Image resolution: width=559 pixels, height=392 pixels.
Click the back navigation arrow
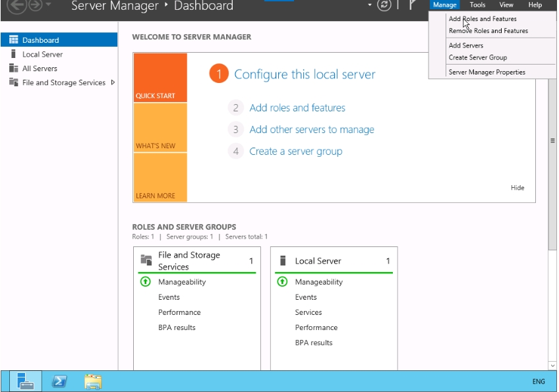click(16, 6)
